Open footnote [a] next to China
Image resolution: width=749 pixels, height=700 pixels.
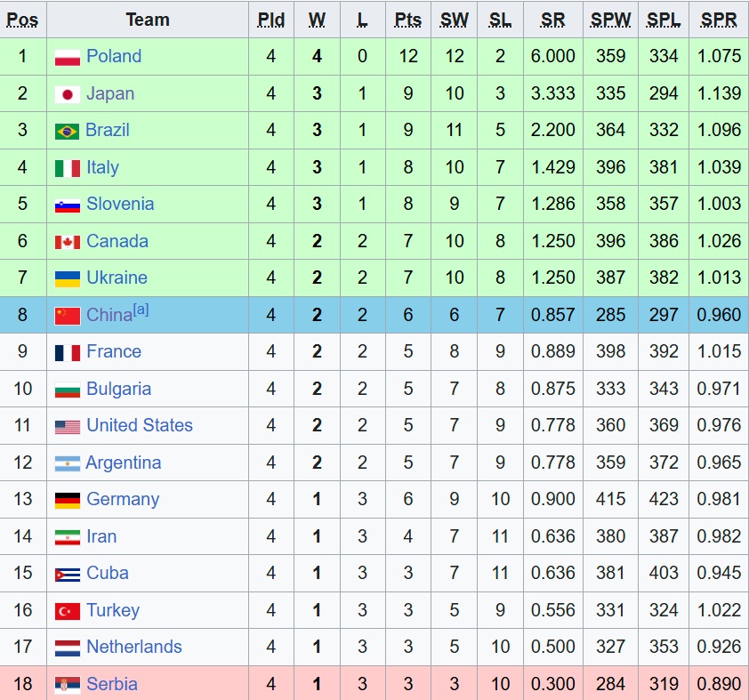141,310
